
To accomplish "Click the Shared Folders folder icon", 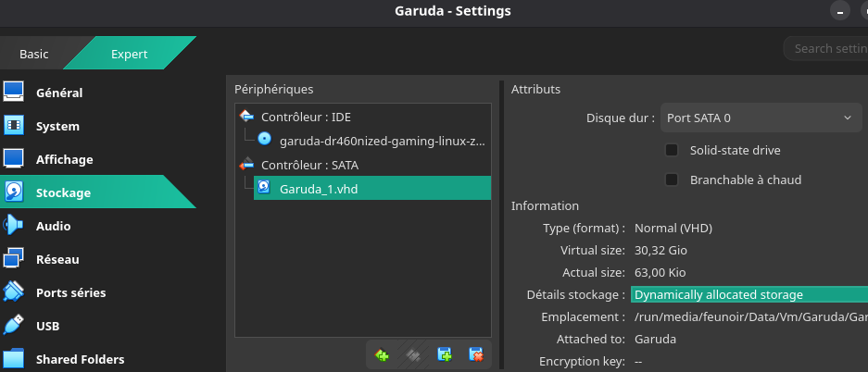I will (14, 359).
